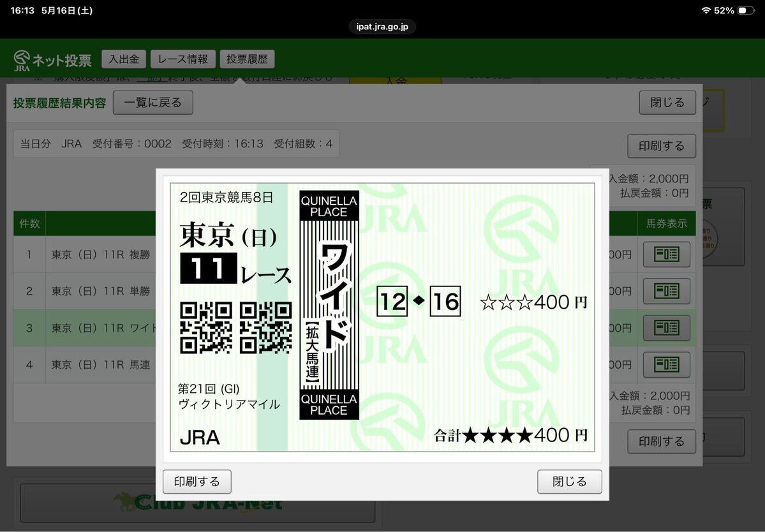Click 一覧に戻る button
This screenshot has height=532, width=765.
(x=152, y=103)
